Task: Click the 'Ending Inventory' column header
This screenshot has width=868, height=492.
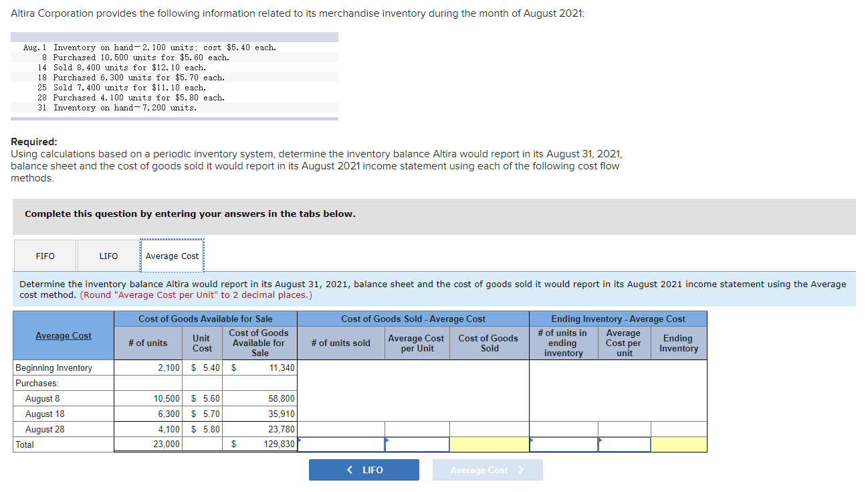Action: click(679, 343)
